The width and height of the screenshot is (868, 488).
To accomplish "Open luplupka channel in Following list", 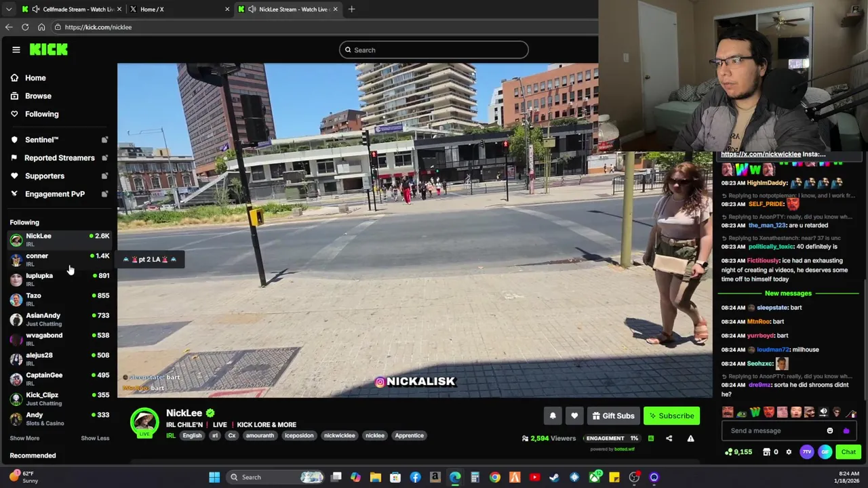I will click(x=59, y=279).
